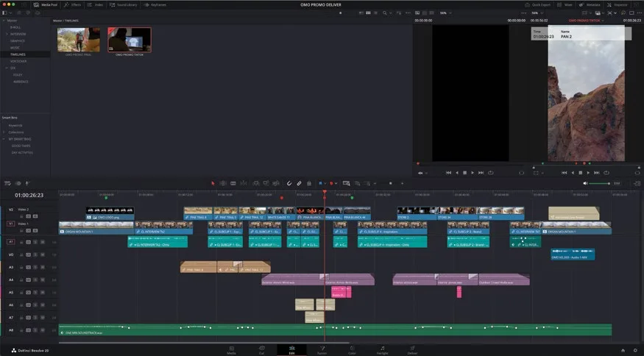This screenshot has height=356, width=644.
Task: Toggle the Position Lock padlock icon
Action: (309, 183)
